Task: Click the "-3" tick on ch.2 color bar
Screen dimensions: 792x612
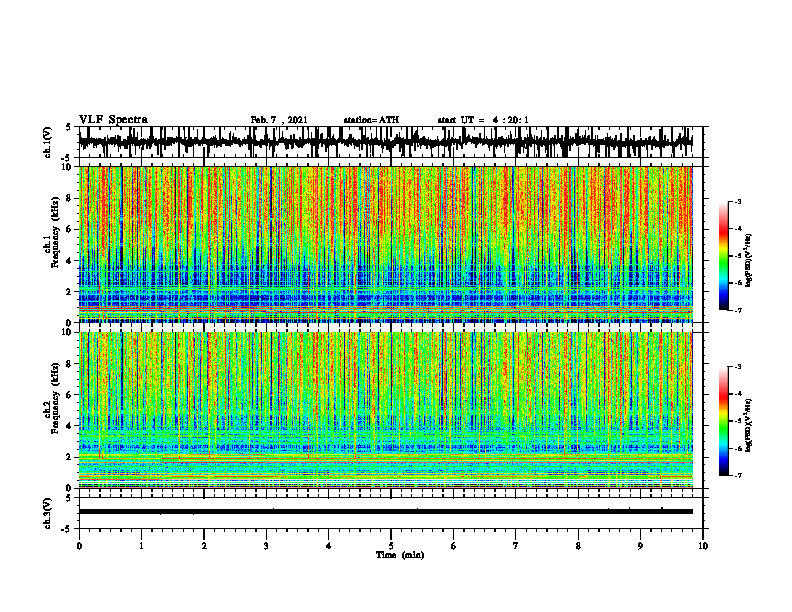Action: 738,367
